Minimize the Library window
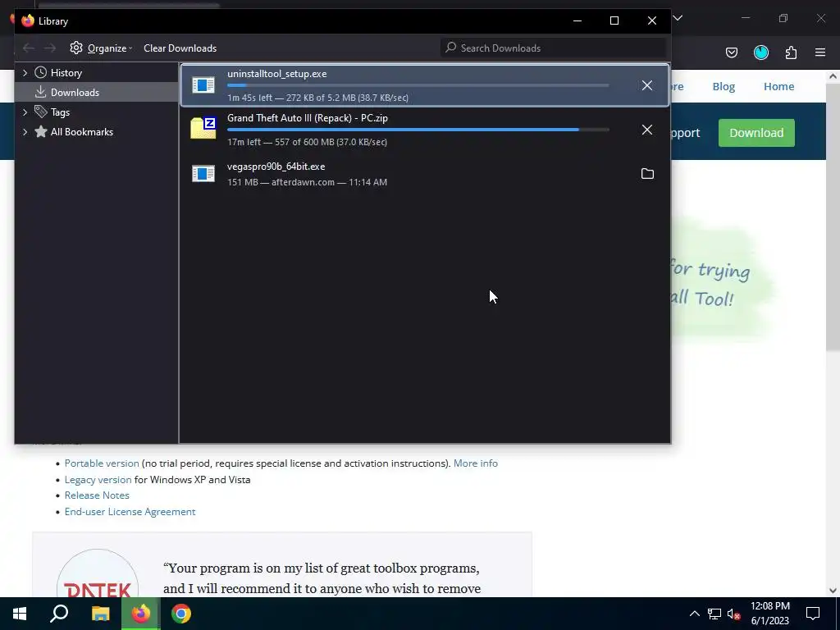This screenshot has width=840, height=630. [x=577, y=21]
